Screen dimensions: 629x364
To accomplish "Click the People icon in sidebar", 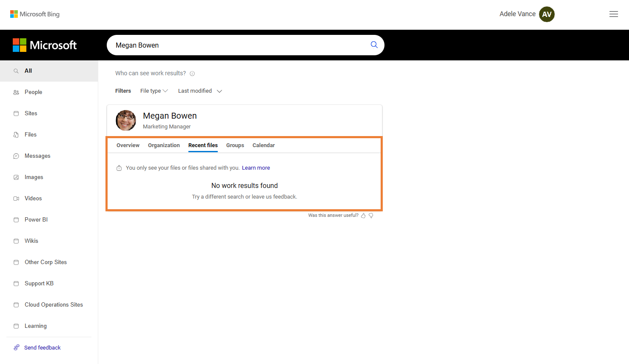I will [16, 92].
